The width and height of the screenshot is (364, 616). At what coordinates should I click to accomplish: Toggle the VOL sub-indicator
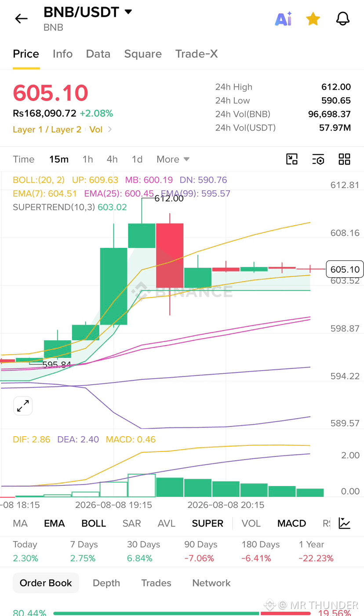251,523
